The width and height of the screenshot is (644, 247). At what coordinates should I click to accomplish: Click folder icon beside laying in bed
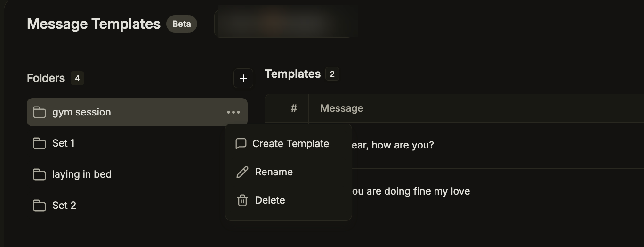click(40, 174)
